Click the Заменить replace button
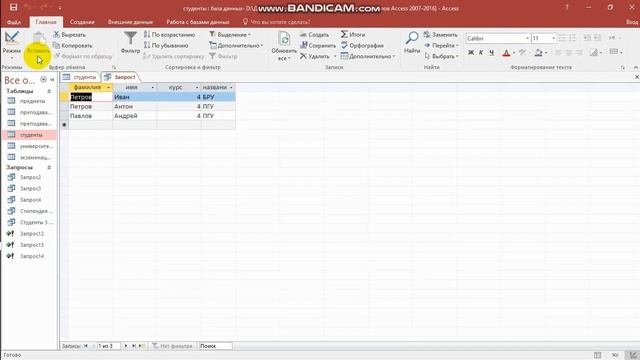This screenshot has width=640, height=360. tap(440, 35)
